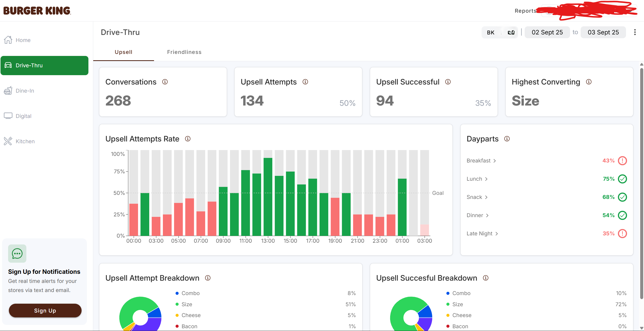This screenshot has width=644, height=331.
Task: Click the Breakfast red warning status icon
Action: click(x=622, y=161)
